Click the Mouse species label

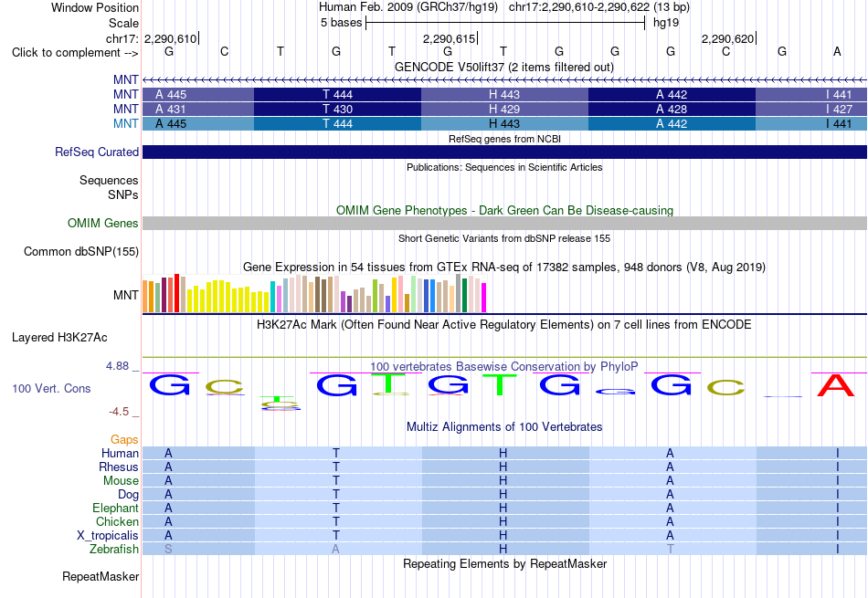[121, 481]
